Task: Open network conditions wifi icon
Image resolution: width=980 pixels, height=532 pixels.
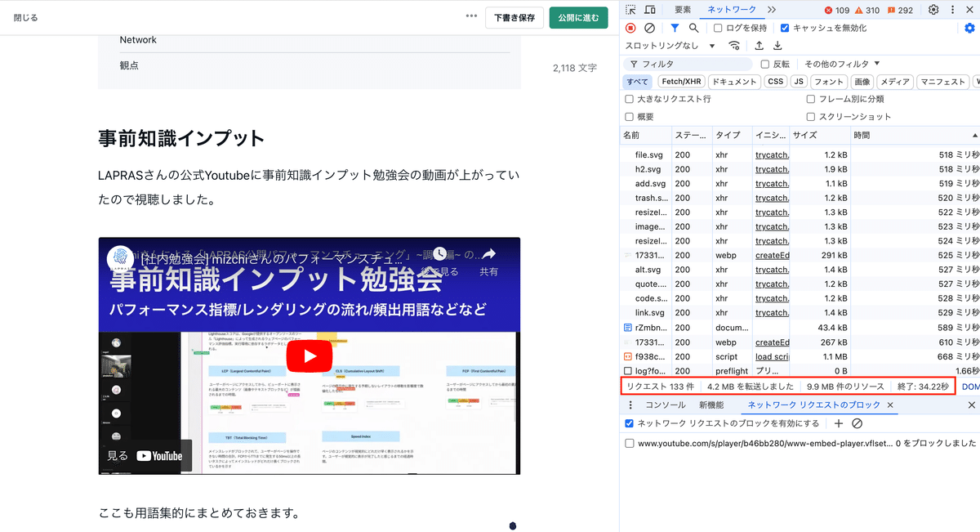Action: point(735,46)
